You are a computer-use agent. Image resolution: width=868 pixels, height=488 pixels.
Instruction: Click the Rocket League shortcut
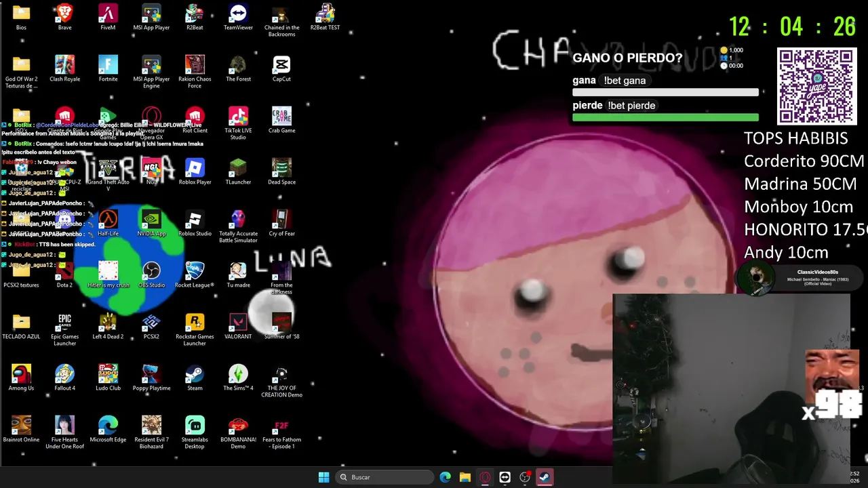coord(195,275)
